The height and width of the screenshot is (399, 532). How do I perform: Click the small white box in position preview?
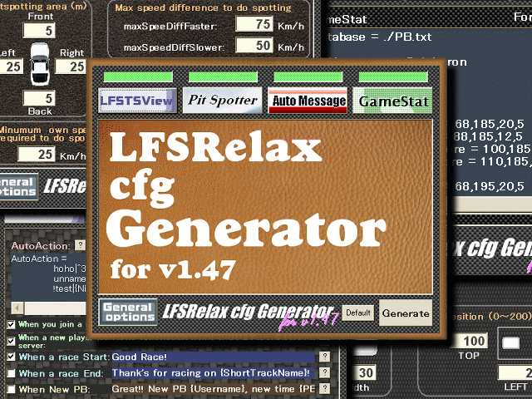pyautogui.click(x=510, y=342)
